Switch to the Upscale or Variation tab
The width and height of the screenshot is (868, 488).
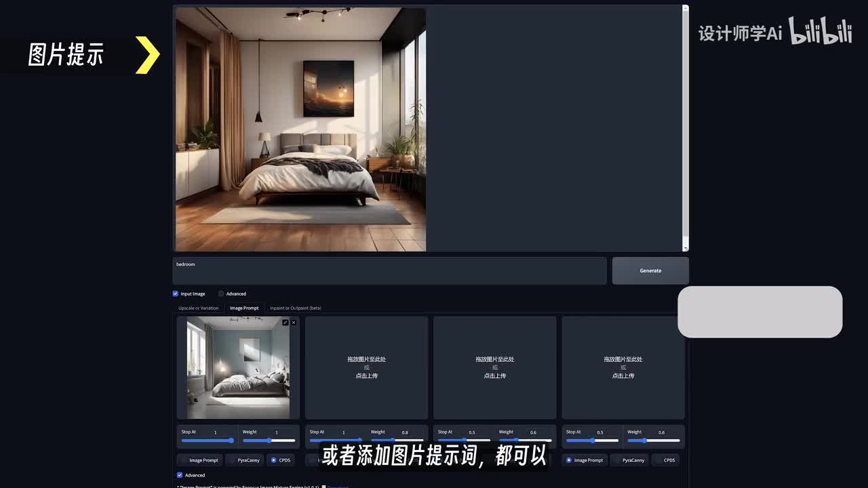198,308
